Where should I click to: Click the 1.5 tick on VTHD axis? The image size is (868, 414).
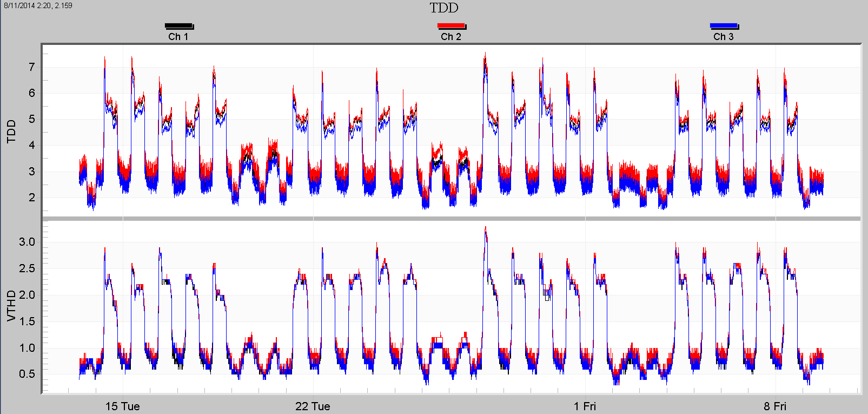tap(27, 321)
